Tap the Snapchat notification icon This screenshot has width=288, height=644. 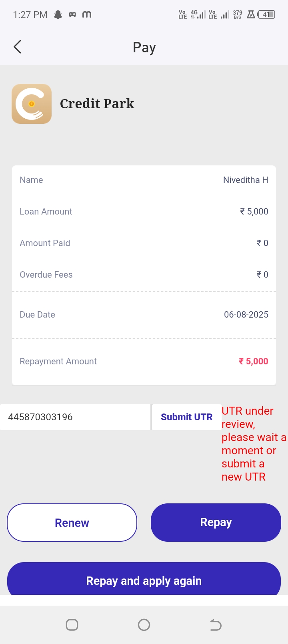pyautogui.click(x=58, y=15)
